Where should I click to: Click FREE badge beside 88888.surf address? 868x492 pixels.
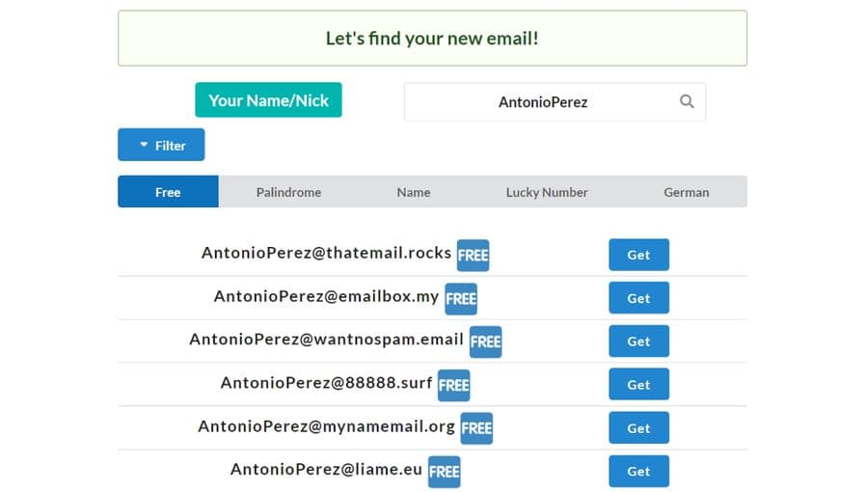453,385
